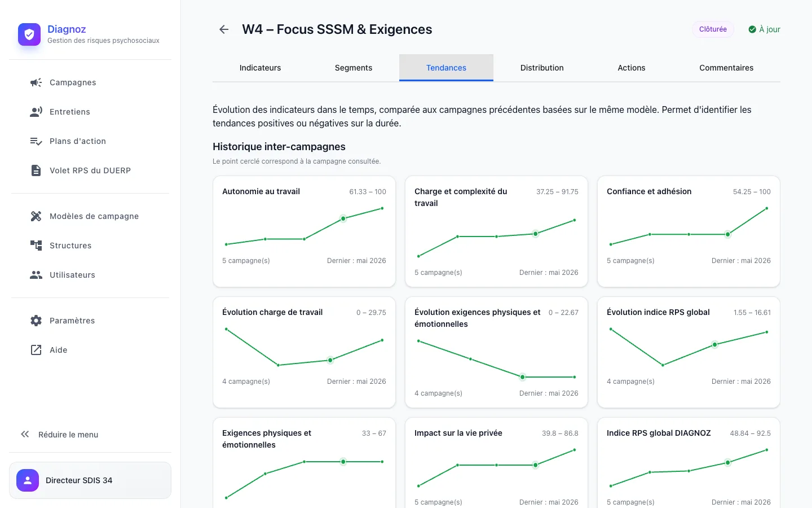Click the W4 – Focus SSSM & Exigences title
Screen dimensions: 812x508
click(337, 29)
